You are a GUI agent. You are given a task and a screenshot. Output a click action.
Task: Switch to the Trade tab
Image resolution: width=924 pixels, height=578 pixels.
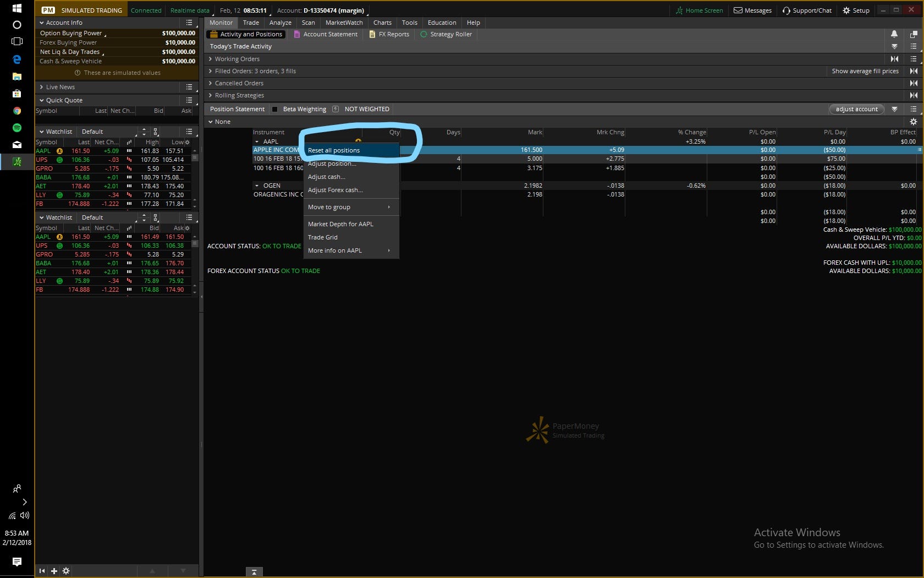251,23
